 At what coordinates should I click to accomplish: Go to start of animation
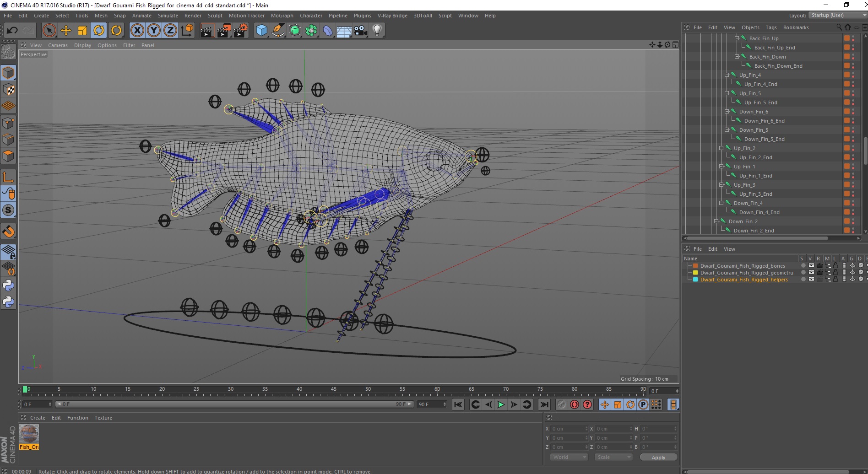tap(458, 404)
